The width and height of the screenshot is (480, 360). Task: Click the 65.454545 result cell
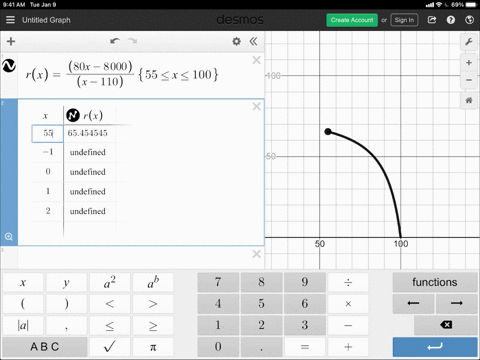[88, 133]
